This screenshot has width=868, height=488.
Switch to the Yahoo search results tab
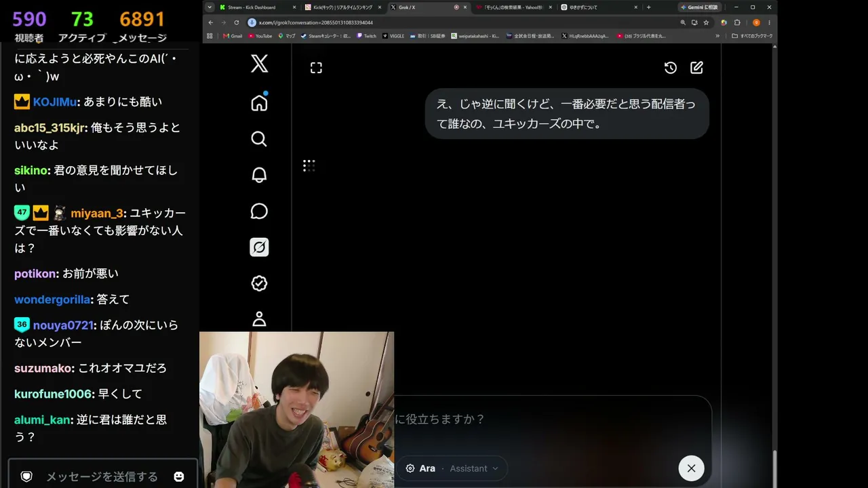pos(514,7)
